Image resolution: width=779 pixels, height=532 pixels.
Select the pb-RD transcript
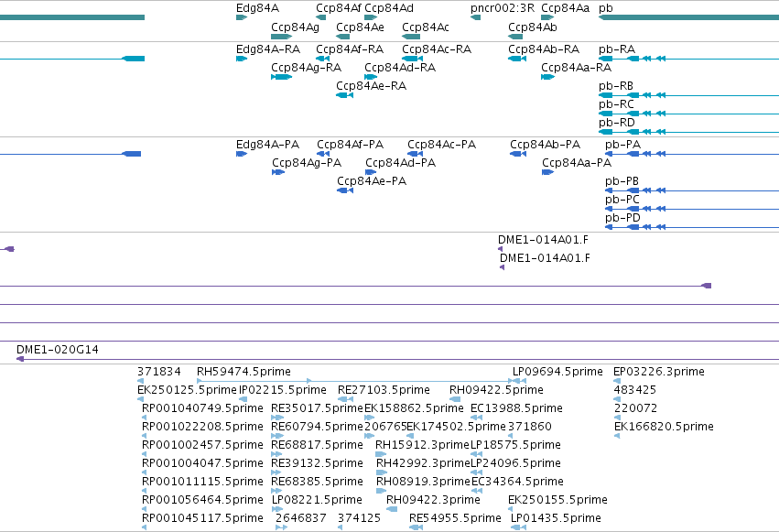pos(688,132)
